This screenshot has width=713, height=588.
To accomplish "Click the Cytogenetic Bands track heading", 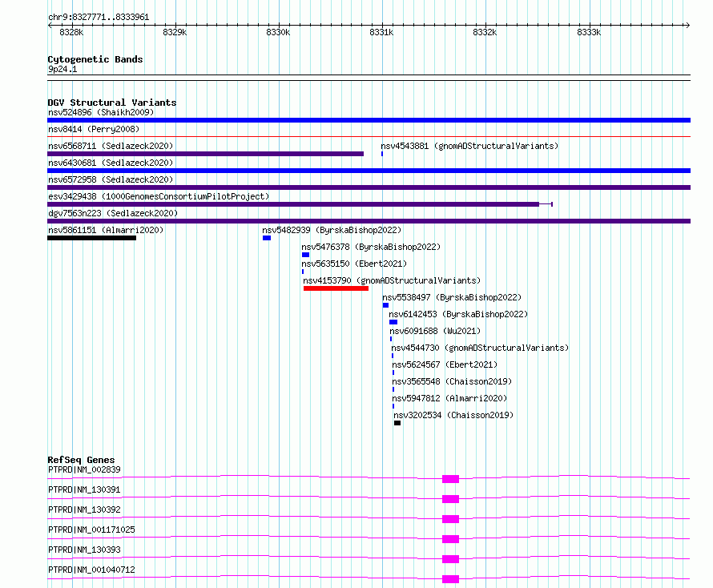I will (95, 59).
